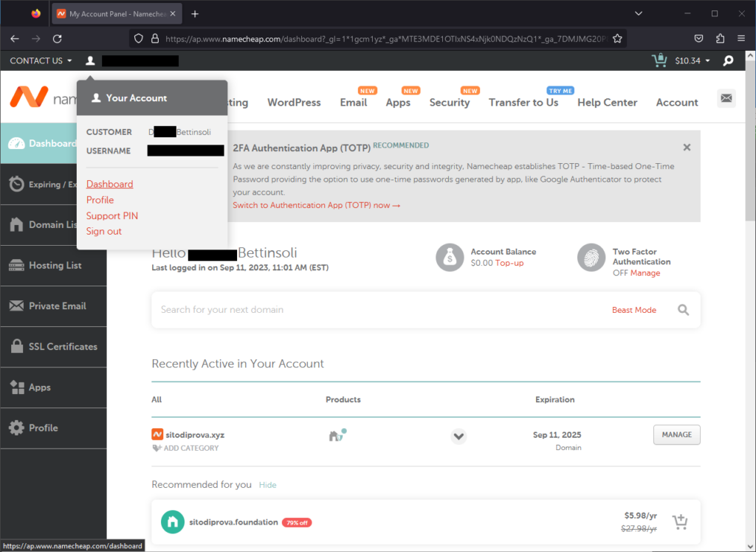Image resolution: width=756 pixels, height=552 pixels.
Task: Sign out of the account
Action: click(103, 232)
